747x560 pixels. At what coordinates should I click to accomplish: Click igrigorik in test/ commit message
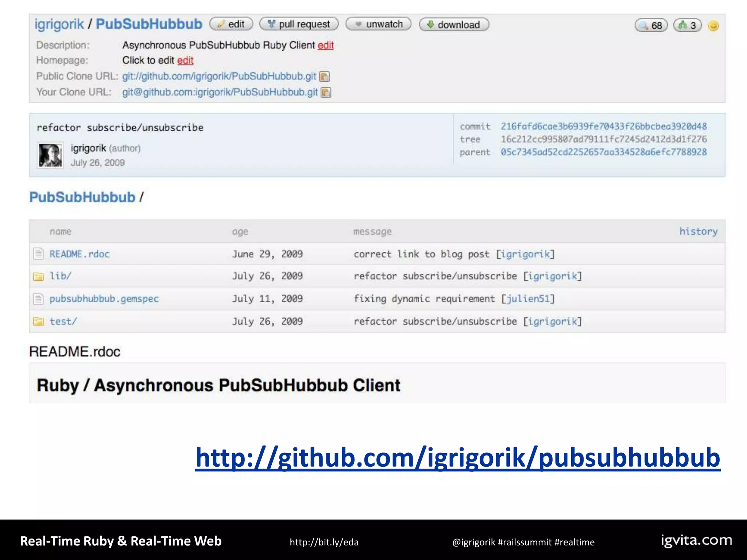coord(553,322)
